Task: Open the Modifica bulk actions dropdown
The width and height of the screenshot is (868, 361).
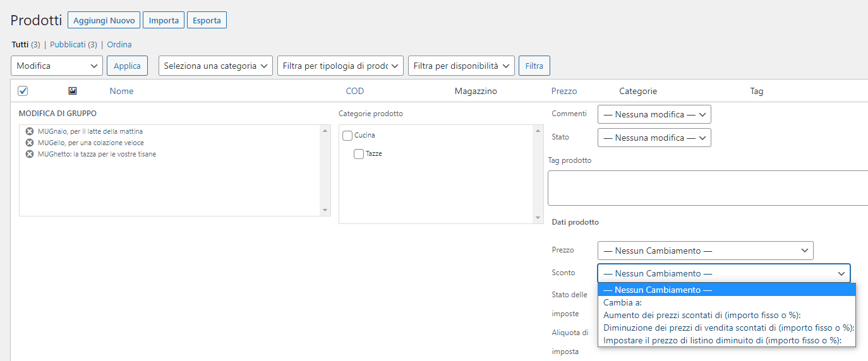Action: [x=57, y=66]
